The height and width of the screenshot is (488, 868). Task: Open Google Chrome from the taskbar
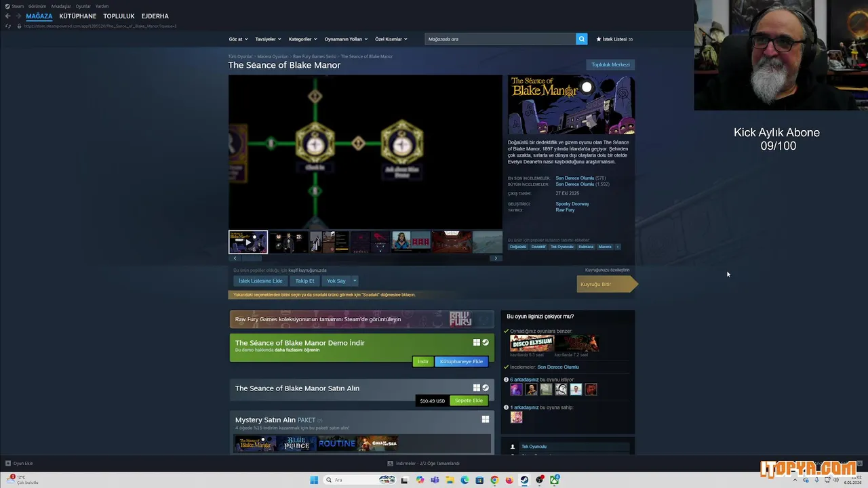pyautogui.click(x=494, y=480)
